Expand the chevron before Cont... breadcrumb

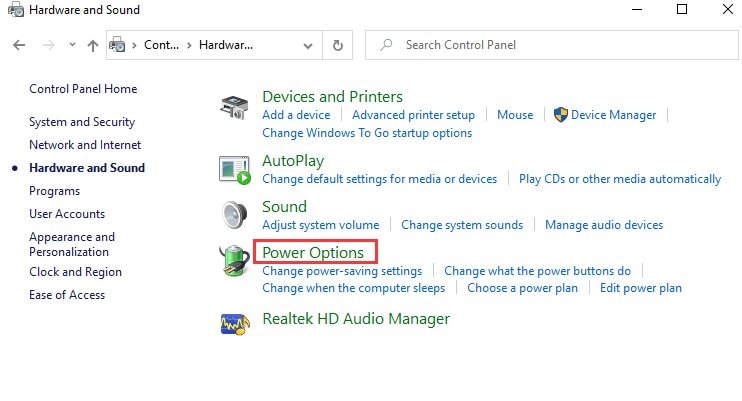(134, 45)
